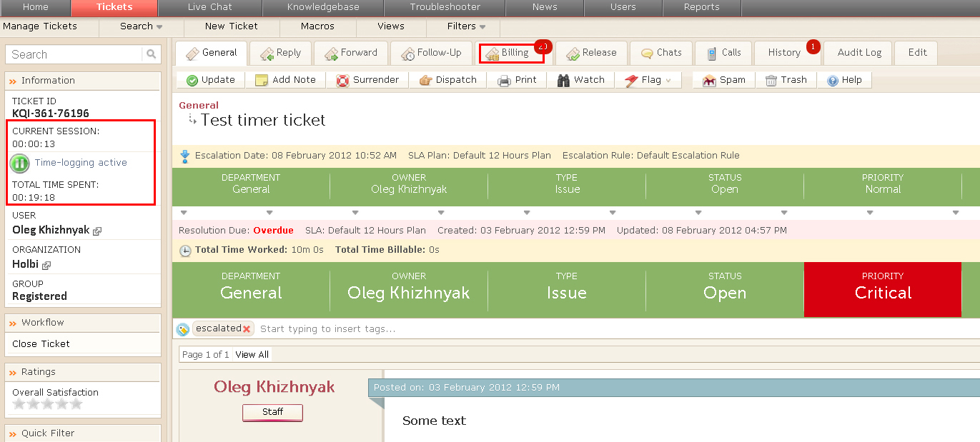Move ticket to Trash
Screen dimensions: 980x442
click(x=771, y=80)
